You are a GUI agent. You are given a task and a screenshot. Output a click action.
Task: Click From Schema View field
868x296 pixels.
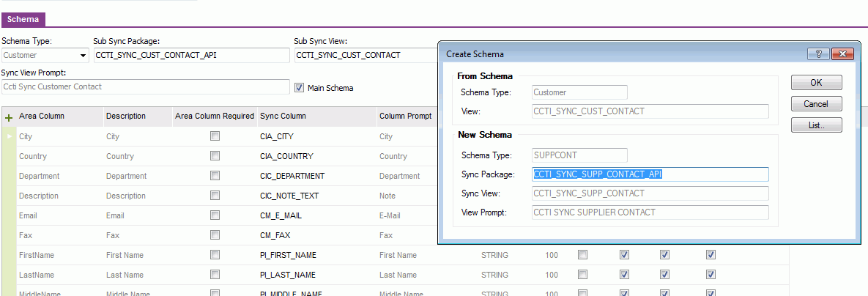650,111
